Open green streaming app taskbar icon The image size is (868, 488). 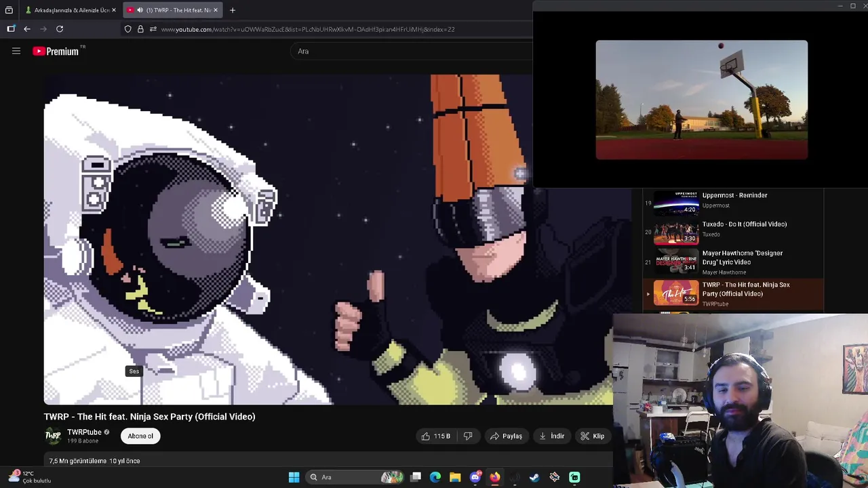(x=574, y=477)
